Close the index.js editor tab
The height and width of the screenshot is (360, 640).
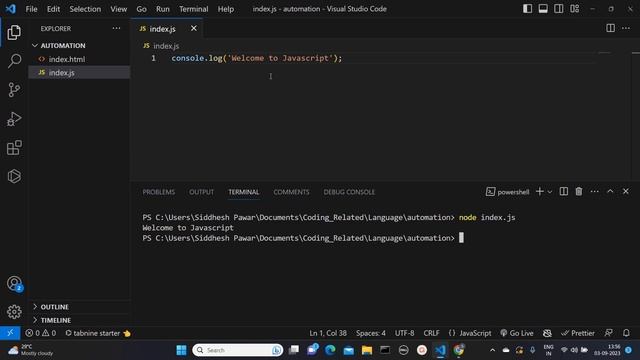(193, 28)
